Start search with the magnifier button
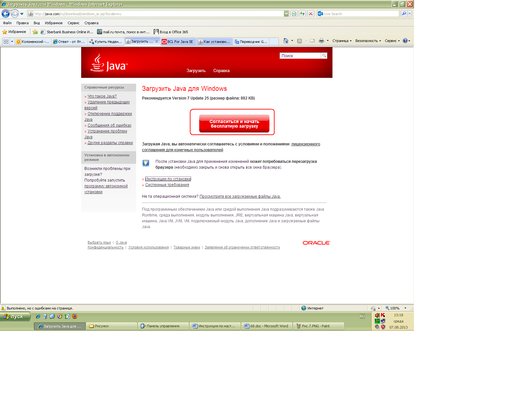 (404, 14)
